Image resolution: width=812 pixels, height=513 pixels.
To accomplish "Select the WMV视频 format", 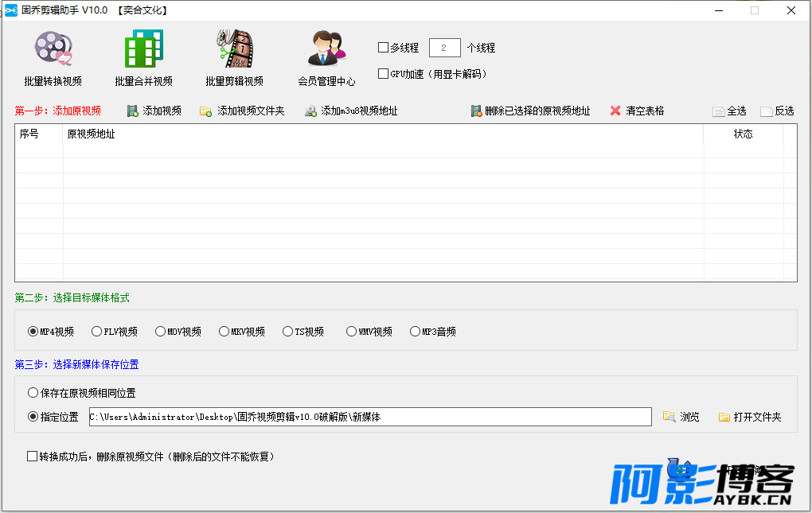I will click(351, 332).
